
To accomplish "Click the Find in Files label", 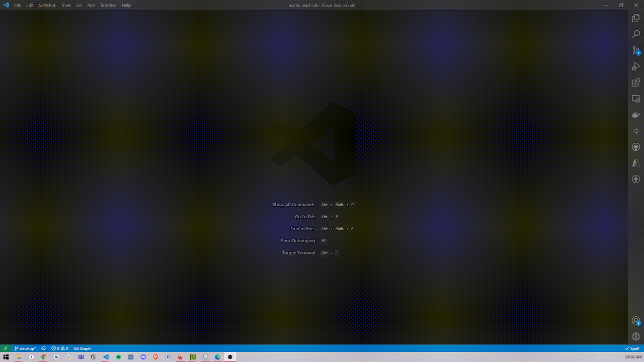I will point(303,229).
